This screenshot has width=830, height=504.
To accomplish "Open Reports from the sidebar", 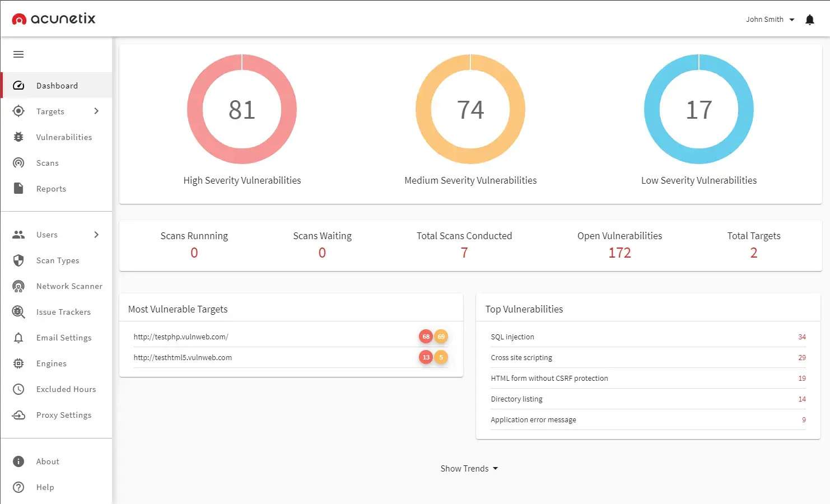I will 51,188.
